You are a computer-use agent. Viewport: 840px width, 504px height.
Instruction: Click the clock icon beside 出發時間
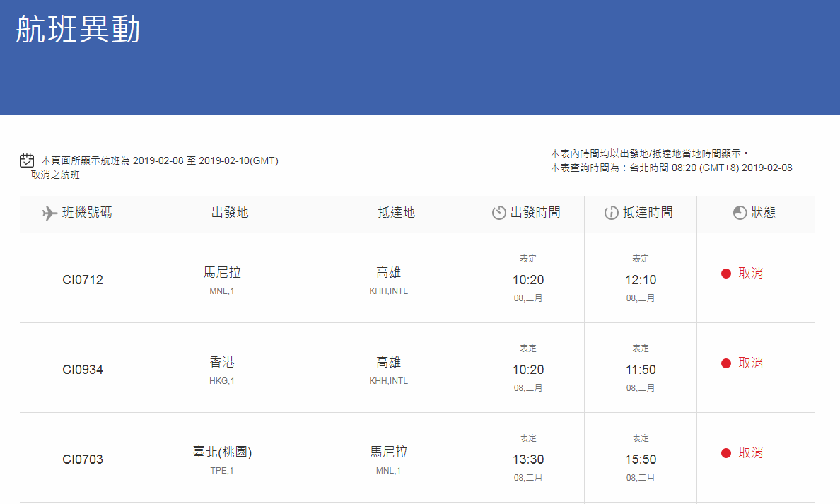tap(498, 213)
